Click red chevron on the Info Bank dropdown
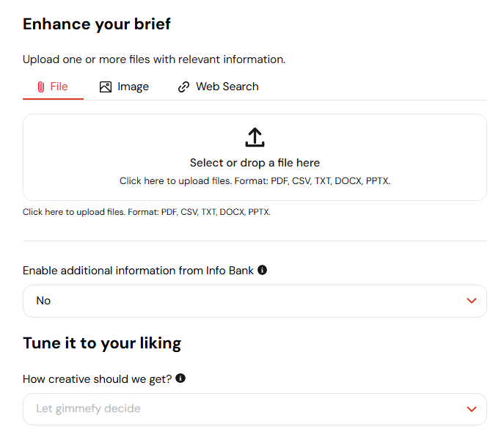Image resolution: width=504 pixels, height=432 pixels. tap(472, 301)
